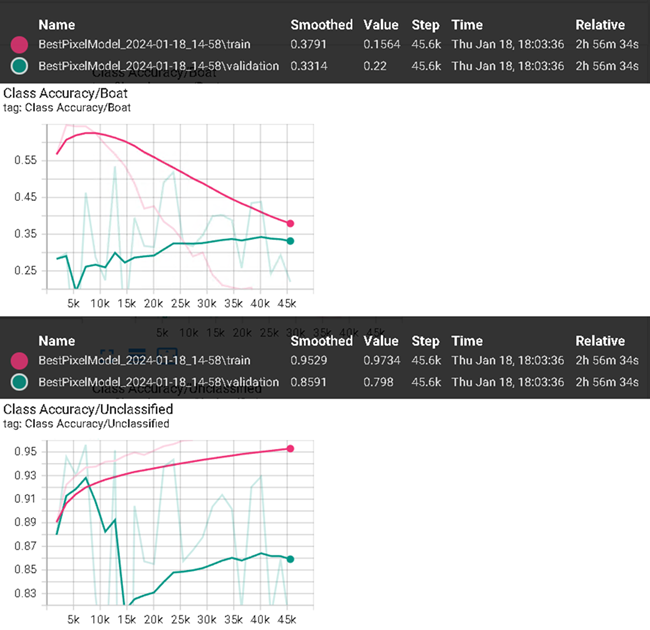Click the Relative column header in top tooltip
Image resolution: width=650 pixels, height=630 pixels.
pyautogui.click(x=600, y=25)
